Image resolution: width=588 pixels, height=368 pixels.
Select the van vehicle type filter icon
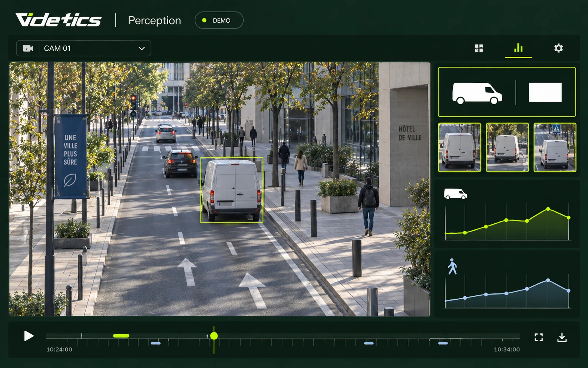pyautogui.click(x=477, y=93)
